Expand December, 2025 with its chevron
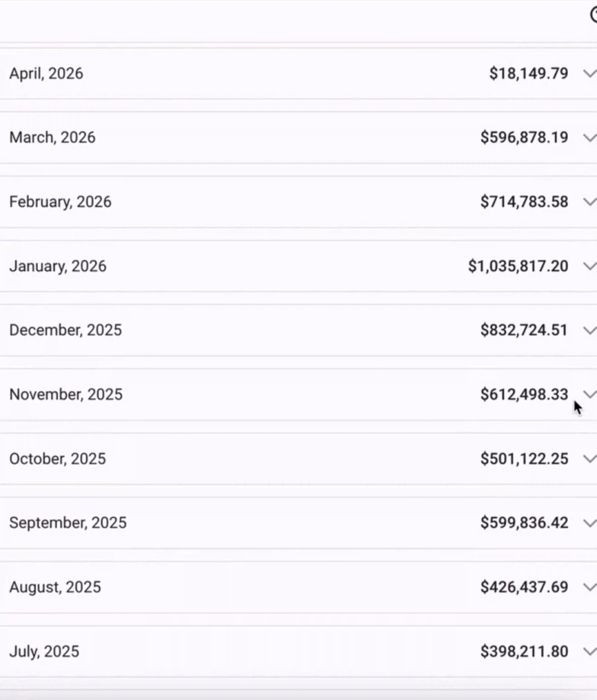The width and height of the screenshot is (597, 700). 589,331
